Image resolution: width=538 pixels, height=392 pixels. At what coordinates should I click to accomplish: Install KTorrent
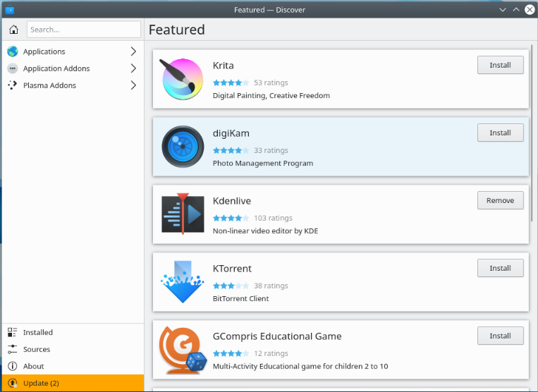(x=500, y=268)
